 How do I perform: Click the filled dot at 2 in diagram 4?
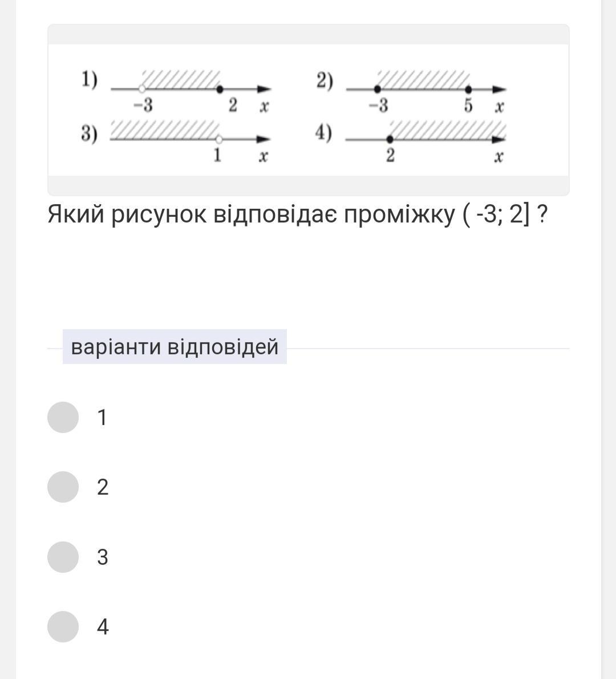(390, 139)
